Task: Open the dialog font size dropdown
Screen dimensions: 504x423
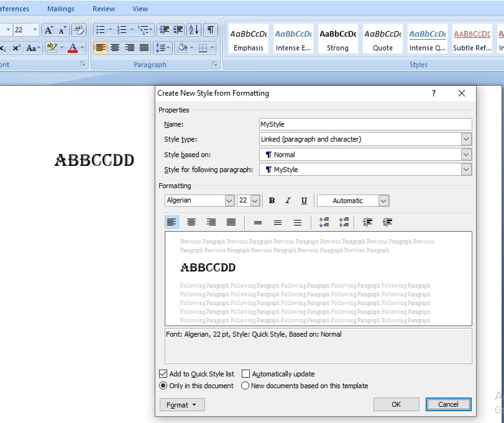Action: pos(255,201)
